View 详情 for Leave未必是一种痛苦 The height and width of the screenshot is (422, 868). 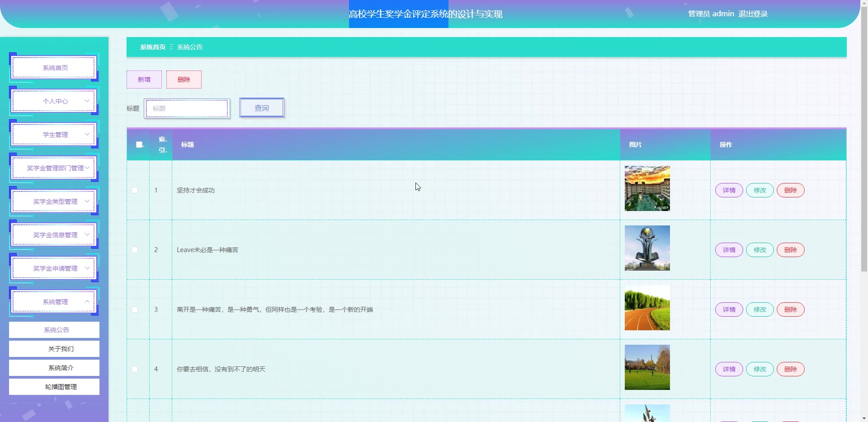click(729, 250)
